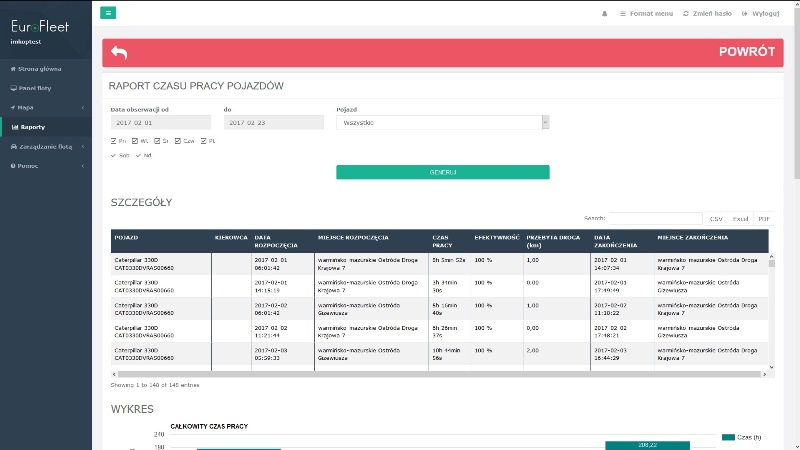Toggle the Sob weekend checkbox
Viewport: 800px width, 450px height.
tap(114, 155)
